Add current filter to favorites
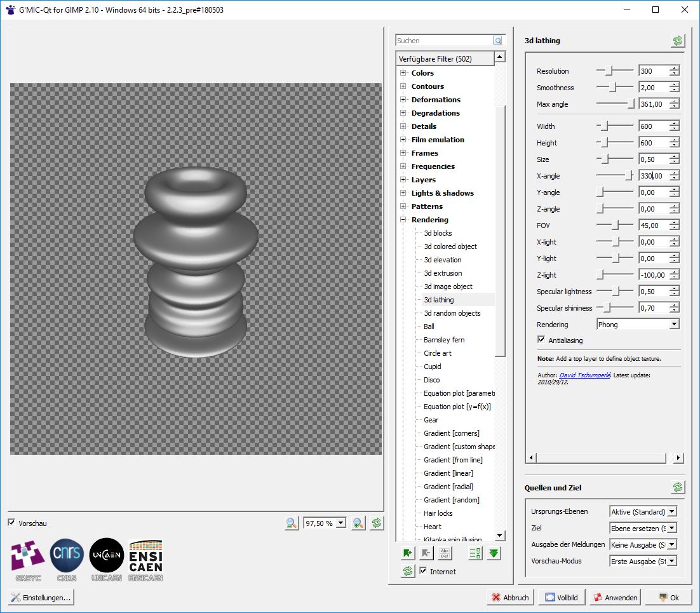Image resolution: width=700 pixels, height=613 pixels. click(407, 553)
